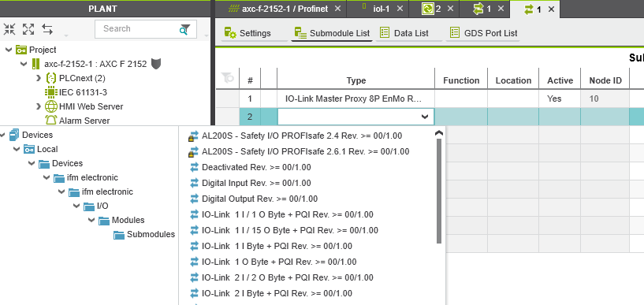644x305 pixels.
Task: Click the collapse all tree icon
Action: click(9, 28)
